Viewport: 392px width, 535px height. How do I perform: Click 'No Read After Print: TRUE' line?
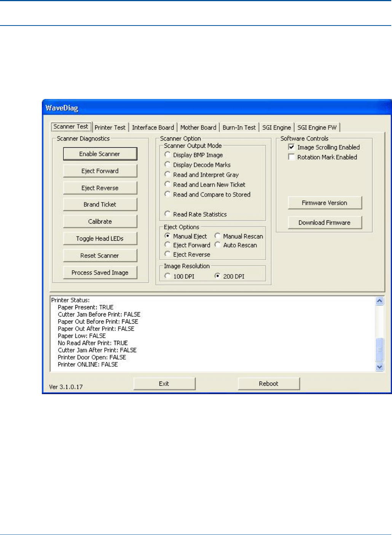click(x=93, y=343)
